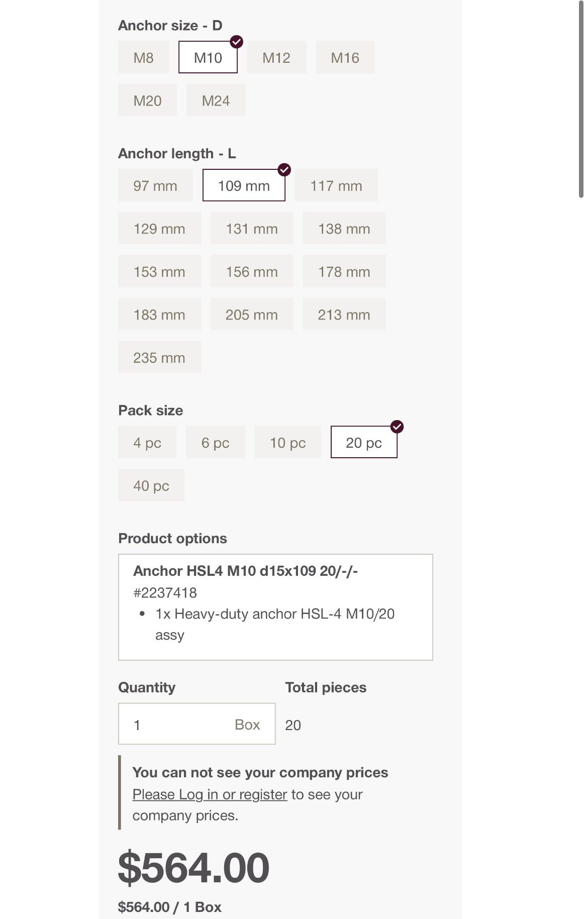This screenshot has height=919, width=588.
Task: Click the 20 pc checkmark badge
Action: pyautogui.click(x=397, y=427)
